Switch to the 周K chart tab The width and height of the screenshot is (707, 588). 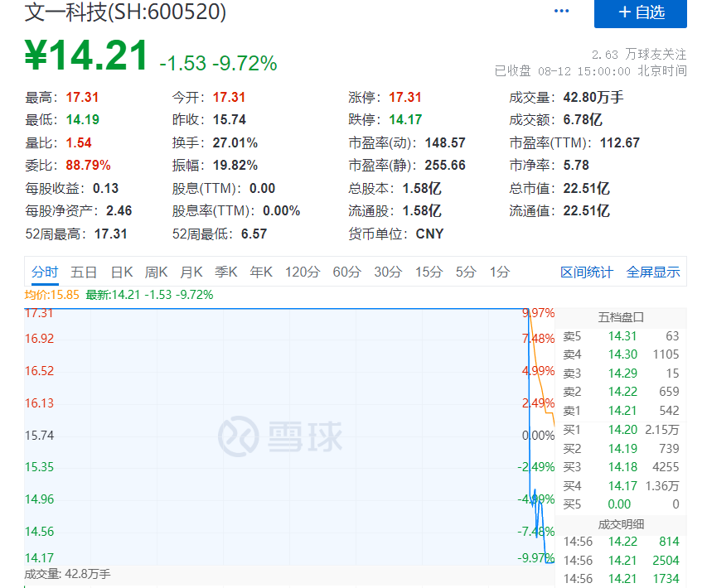(x=157, y=272)
